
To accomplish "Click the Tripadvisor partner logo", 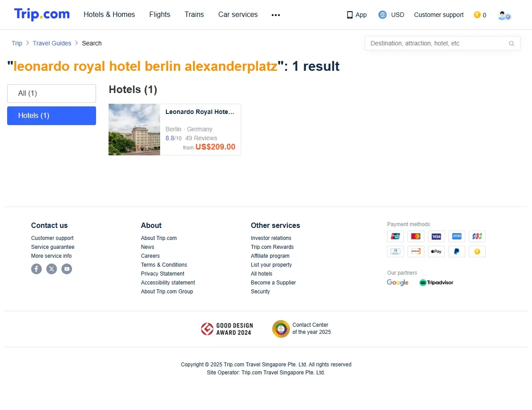I will point(436,283).
